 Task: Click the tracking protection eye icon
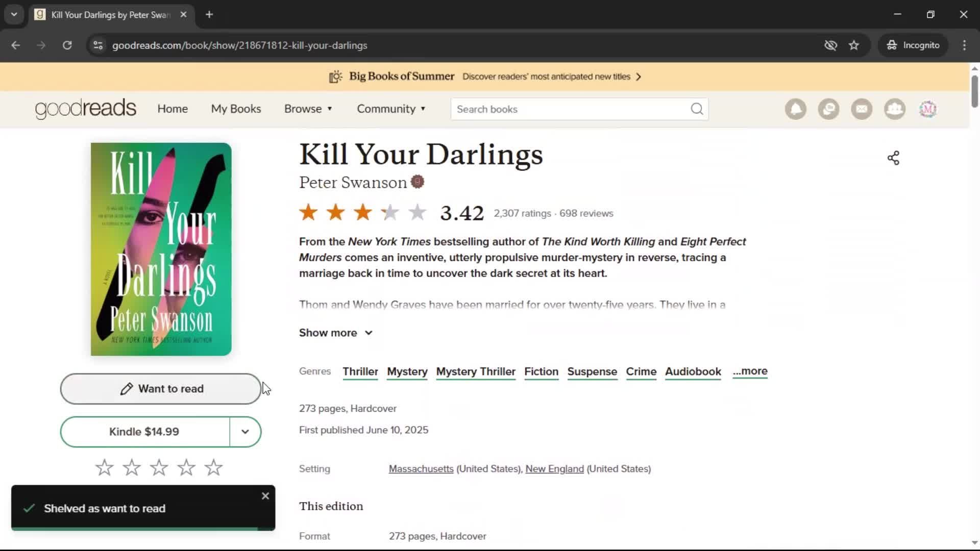point(830,45)
